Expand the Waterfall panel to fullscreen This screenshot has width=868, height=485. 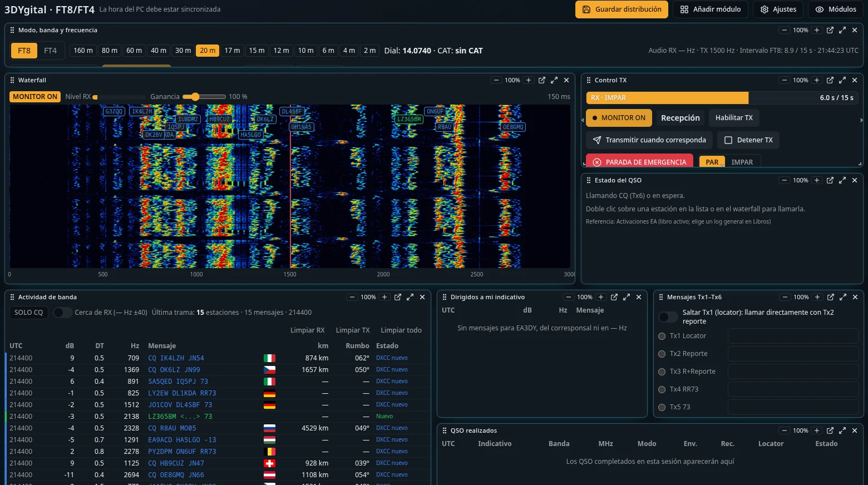(554, 80)
